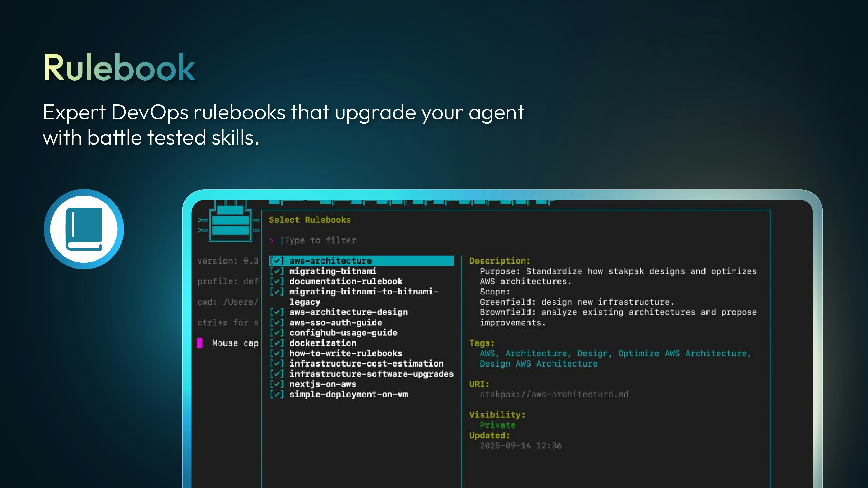Click the magenta prompt arrow beside the filter
The height and width of the screenshot is (488, 868).
click(x=272, y=240)
